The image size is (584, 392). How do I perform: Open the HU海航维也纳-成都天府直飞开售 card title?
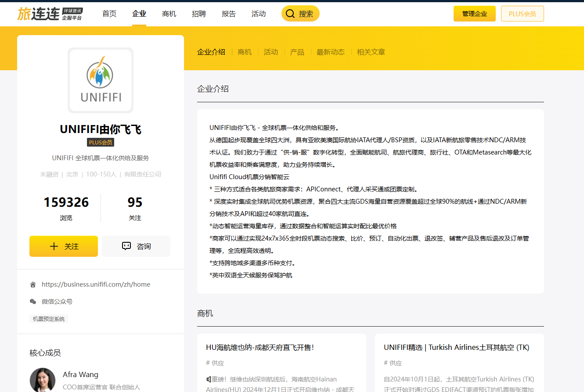[x=260, y=347]
